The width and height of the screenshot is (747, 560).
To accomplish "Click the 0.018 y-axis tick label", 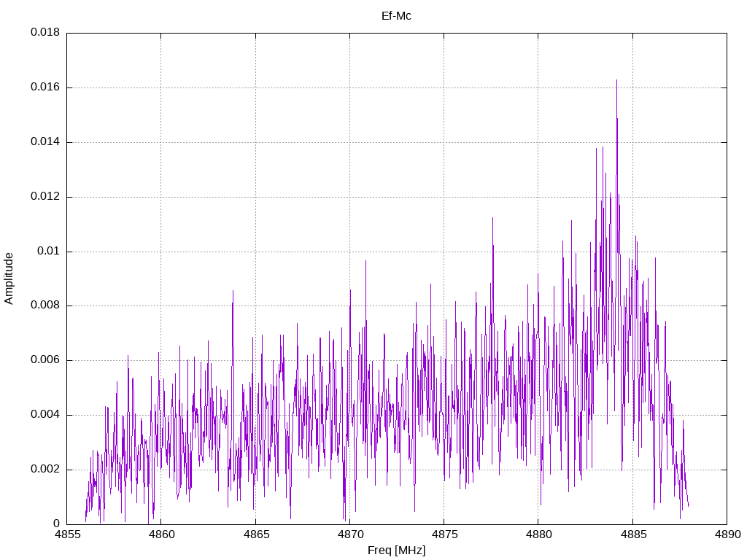I will tap(44, 33).
